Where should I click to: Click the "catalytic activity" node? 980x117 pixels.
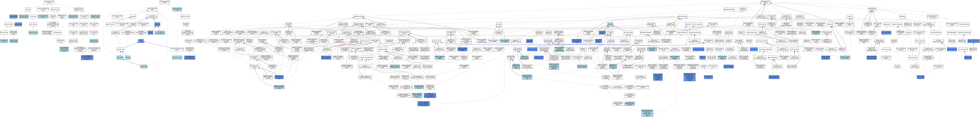point(55,9)
